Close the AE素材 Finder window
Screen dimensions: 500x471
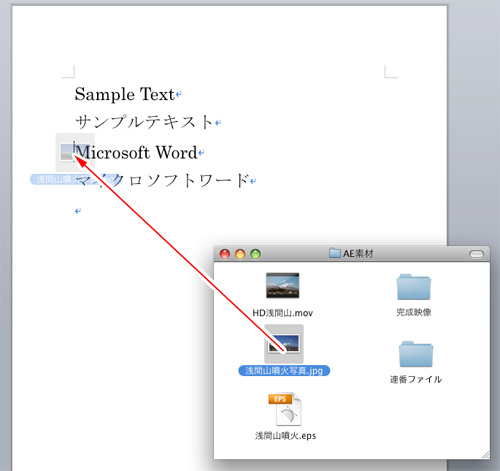(x=225, y=254)
